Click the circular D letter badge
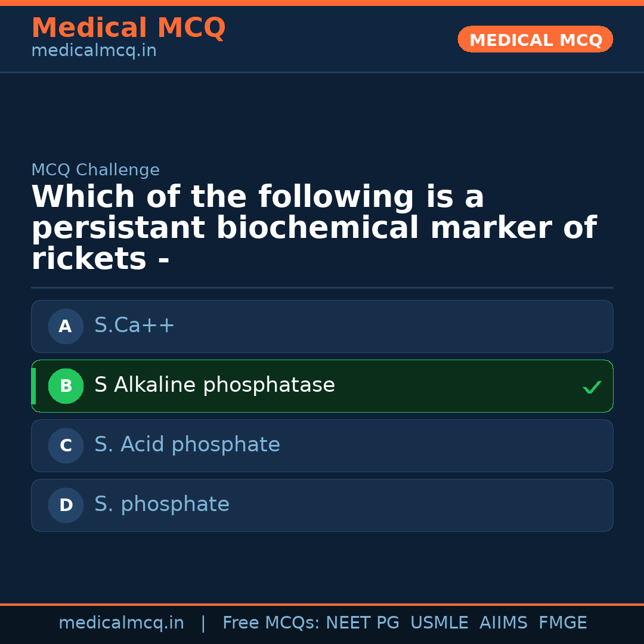Viewport: 644px width, 644px height. click(x=66, y=505)
